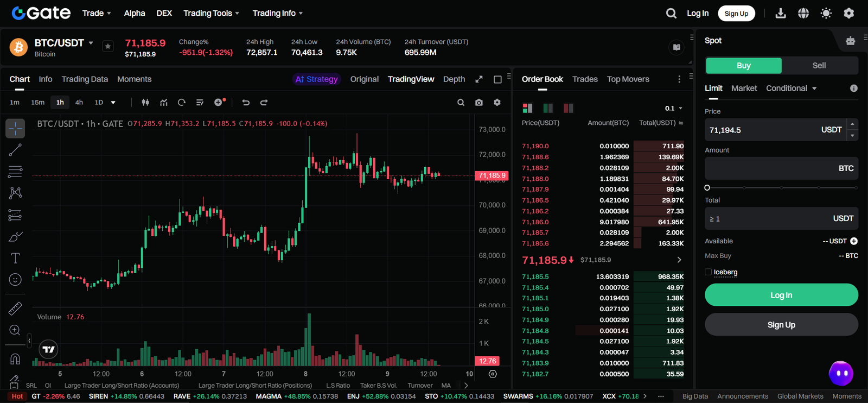This screenshot has width=868, height=403.
Task: Undo the last chart action
Action: [x=246, y=102]
